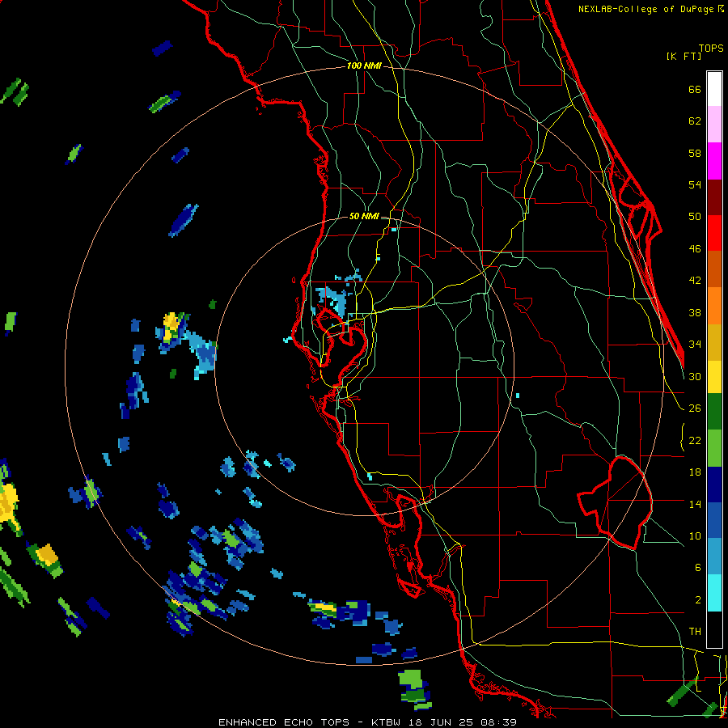
Task: Pick the navy blue legend swatch
Action: click(714, 485)
